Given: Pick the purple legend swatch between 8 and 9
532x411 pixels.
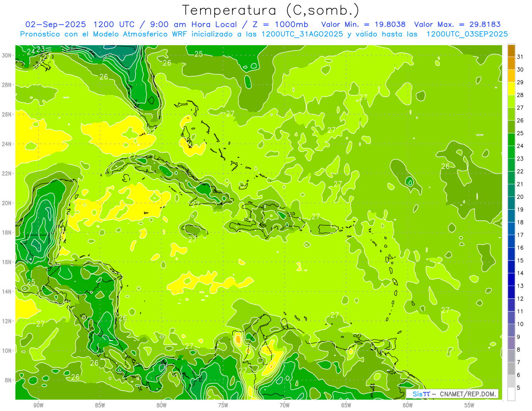Looking at the screenshot, I should [x=511, y=343].
